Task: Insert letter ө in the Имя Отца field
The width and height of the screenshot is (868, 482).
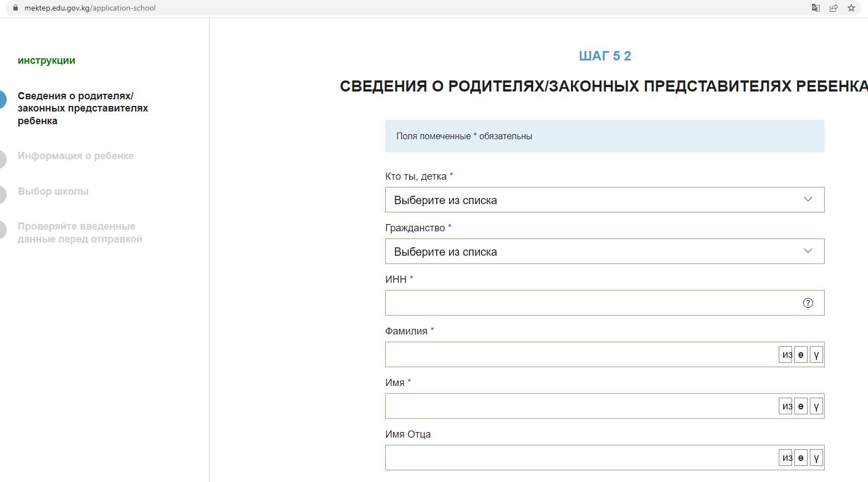Action: click(x=800, y=458)
